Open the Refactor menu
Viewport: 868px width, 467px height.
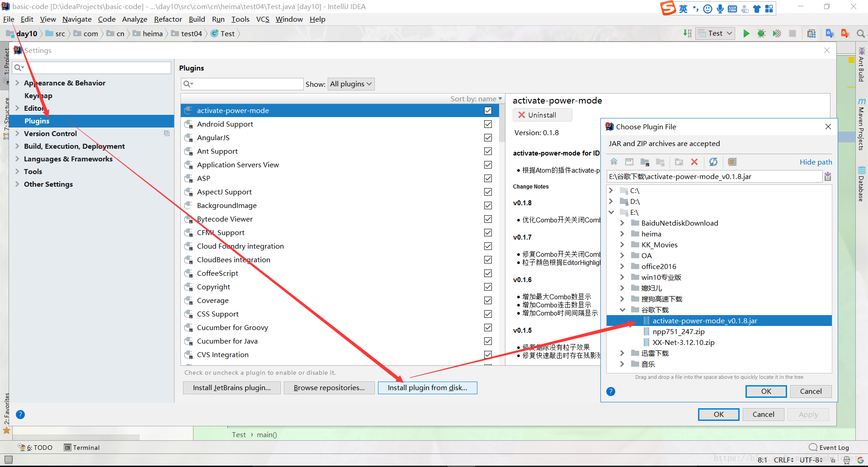point(168,19)
